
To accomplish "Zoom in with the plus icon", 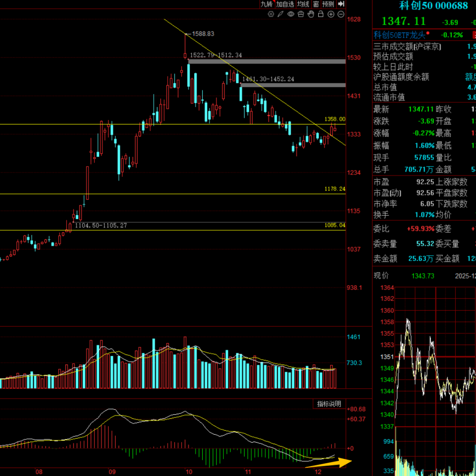I will coord(331,14).
